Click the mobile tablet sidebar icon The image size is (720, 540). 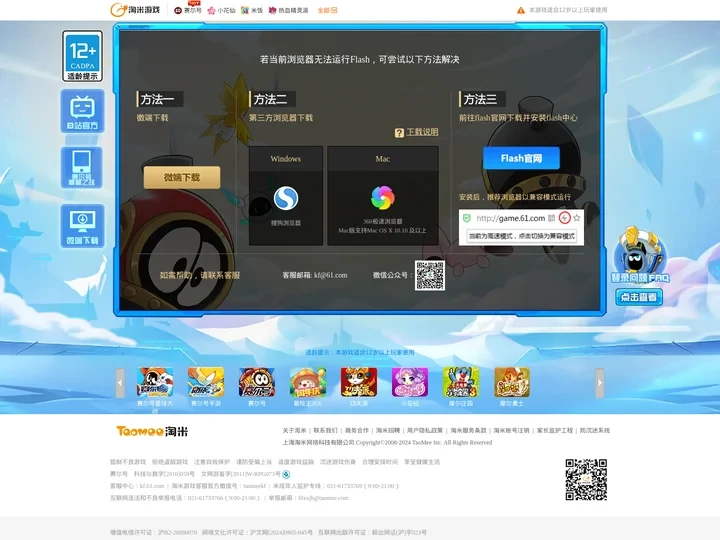(82, 168)
